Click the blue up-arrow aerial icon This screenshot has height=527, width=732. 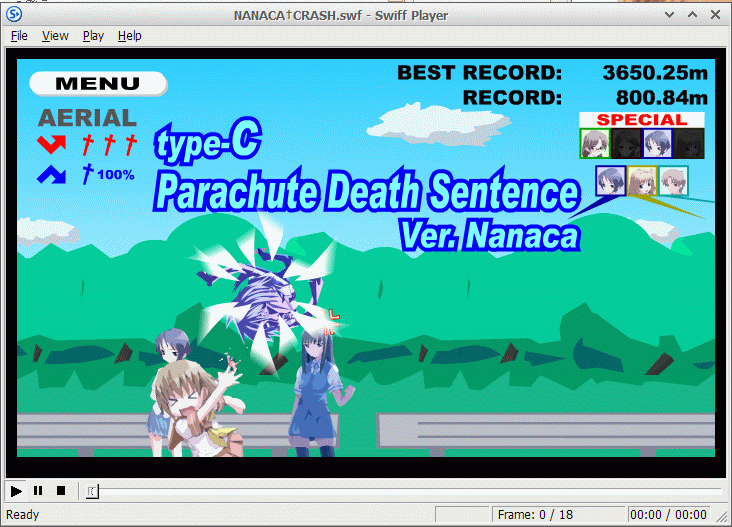tap(51, 175)
